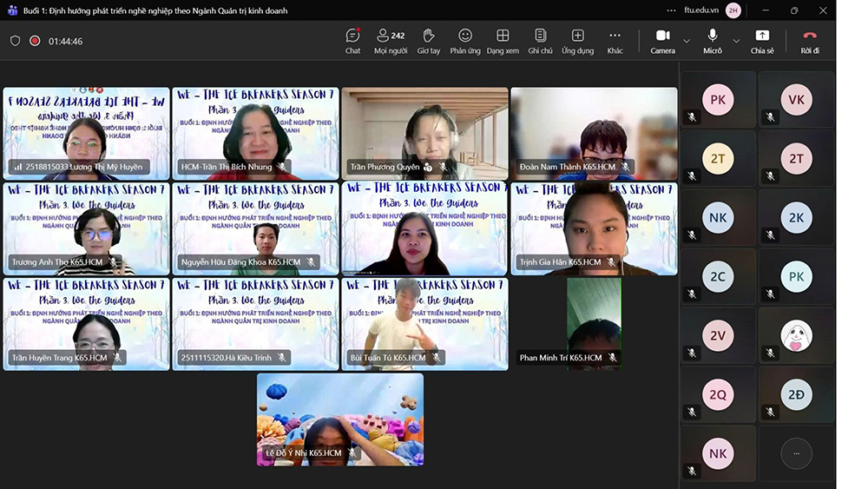This screenshot has height=489, width=868.
Task: Click the meeting timer 01:44:46
Action: pos(65,42)
